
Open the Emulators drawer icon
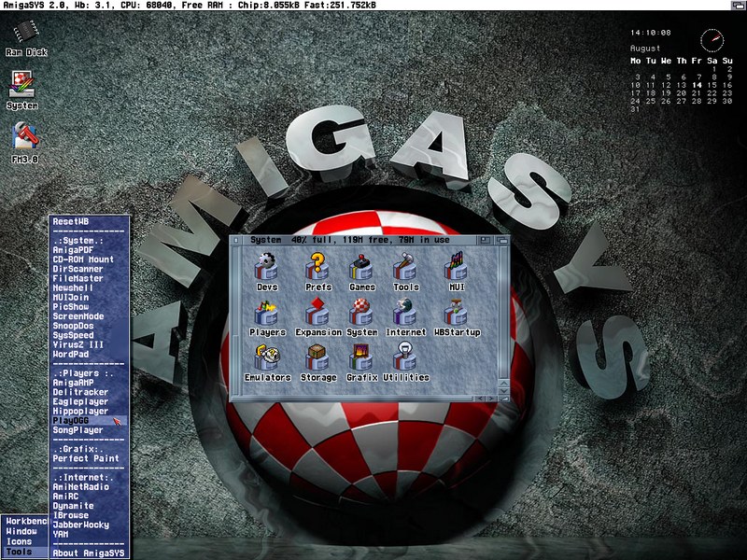pyautogui.click(x=267, y=357)
